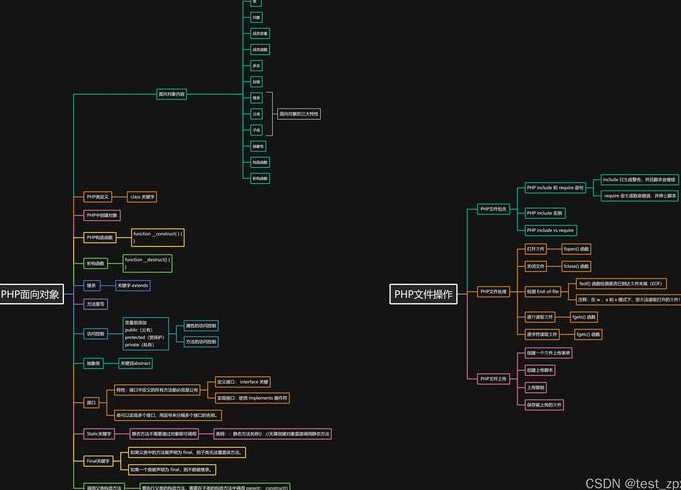Select the orange PHP构造函数 node
The image size is (681, 490).
(100, 238)
